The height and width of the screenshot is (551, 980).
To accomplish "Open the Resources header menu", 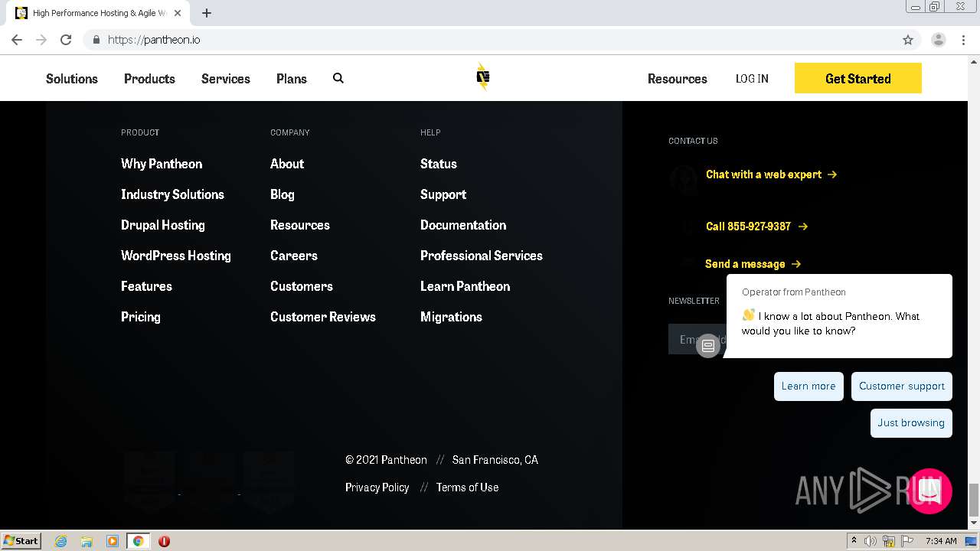I will tap(678, 79).
